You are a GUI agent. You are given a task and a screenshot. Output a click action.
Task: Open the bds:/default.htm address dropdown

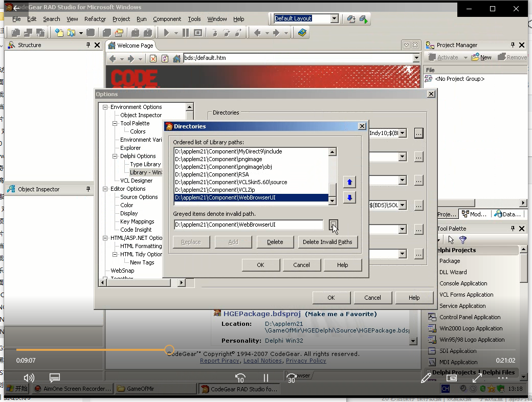coord(416,58)
